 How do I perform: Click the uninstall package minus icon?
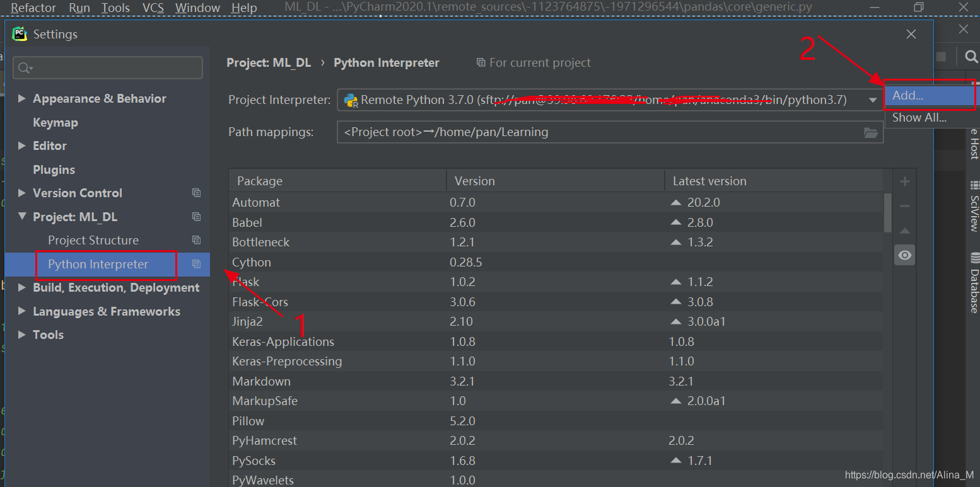point(905,206)
